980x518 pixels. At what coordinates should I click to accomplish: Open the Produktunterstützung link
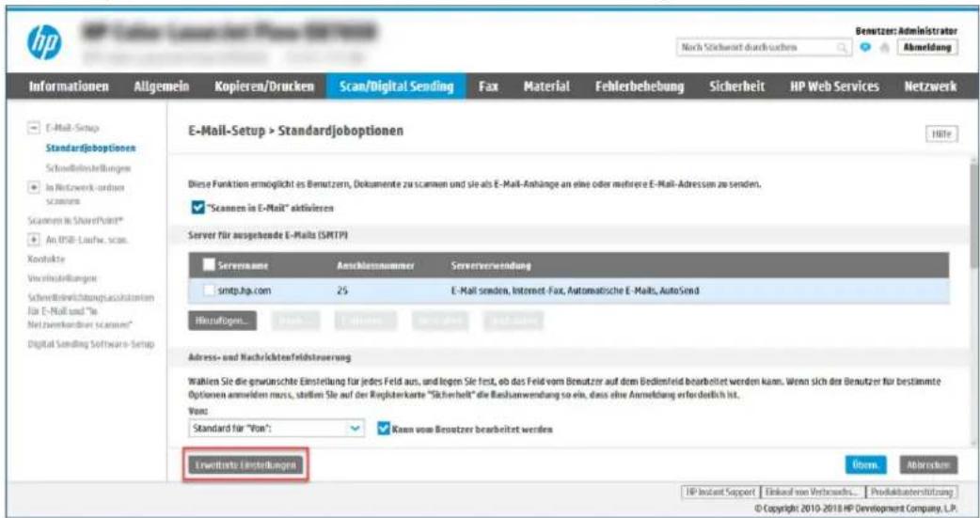coord(912,492)
